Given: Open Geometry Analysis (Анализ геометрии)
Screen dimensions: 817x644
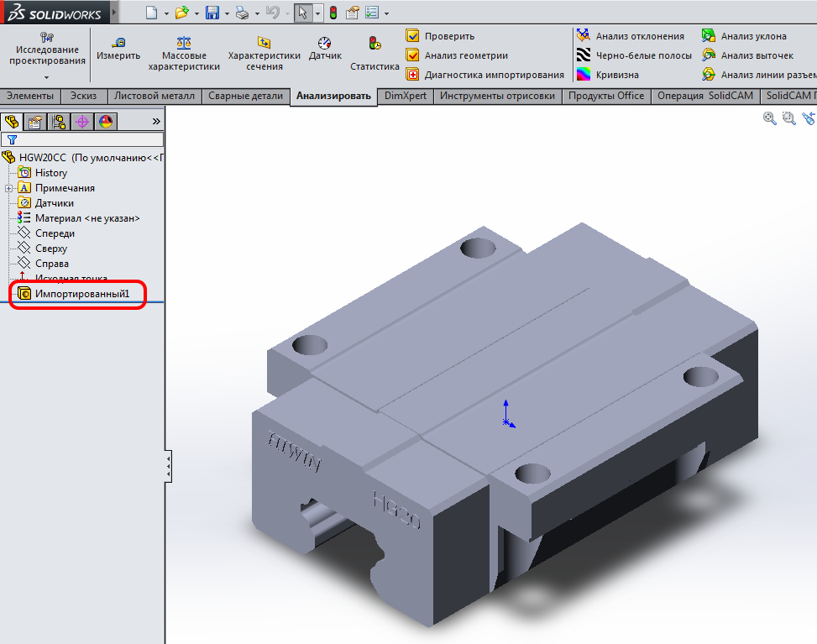Looking at the screenshot, I should (x=457, y=55).
